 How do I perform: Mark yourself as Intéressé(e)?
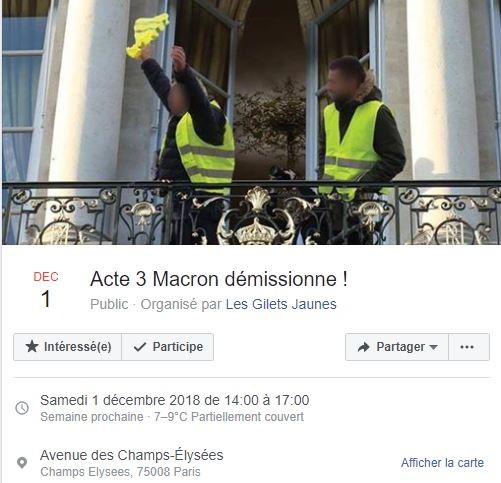pos(68,347)
